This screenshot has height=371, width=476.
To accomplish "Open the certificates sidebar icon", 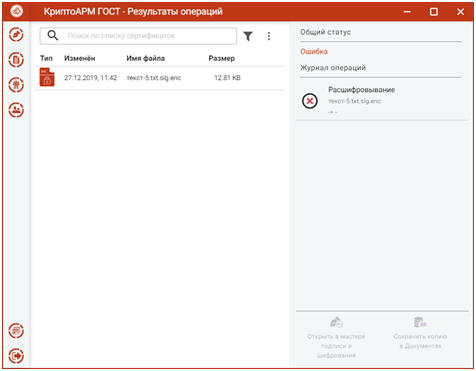I will point(16,85).
